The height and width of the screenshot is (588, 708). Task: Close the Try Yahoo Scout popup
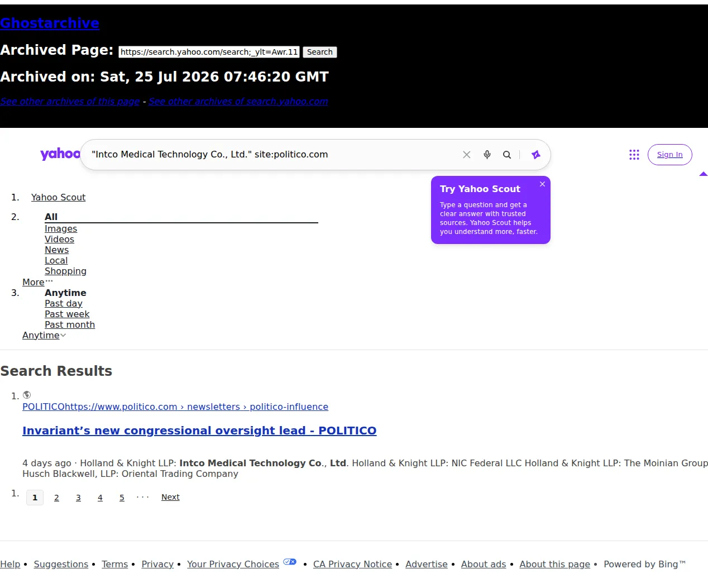click(542, 184)
